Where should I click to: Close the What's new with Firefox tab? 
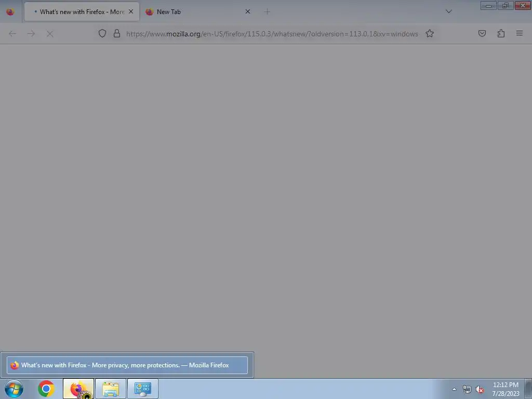click(x=131, y=11)
